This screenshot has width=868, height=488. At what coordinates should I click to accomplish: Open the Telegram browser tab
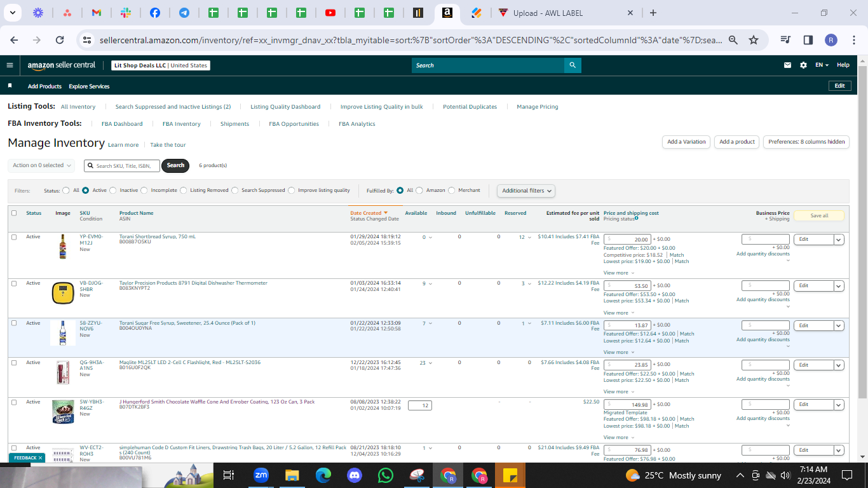184,13
